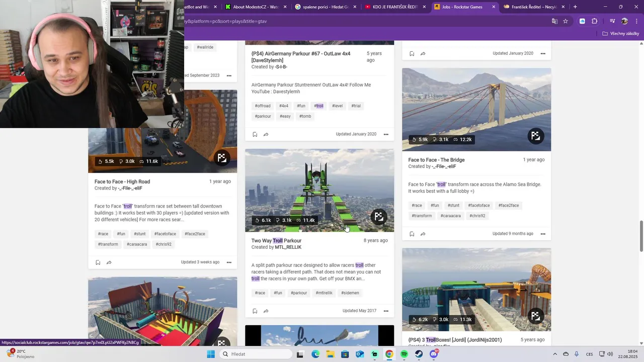Bookmark the Face to Face - The Bridge job
The height and width of the screenshot is (362, 644).
tap(412, 234)
